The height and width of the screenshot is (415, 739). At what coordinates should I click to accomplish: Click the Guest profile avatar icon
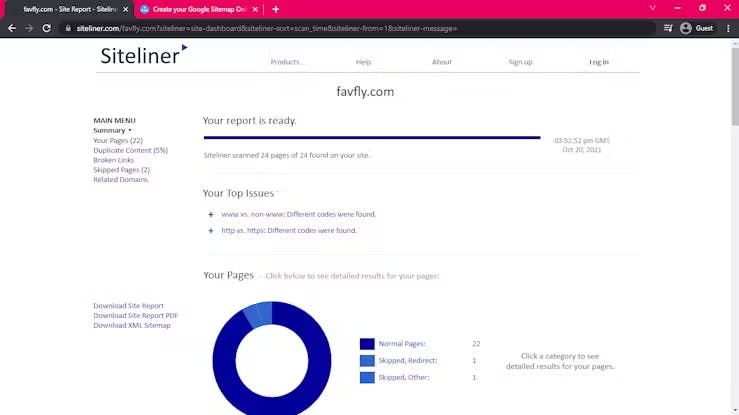(x=686, y=28)
